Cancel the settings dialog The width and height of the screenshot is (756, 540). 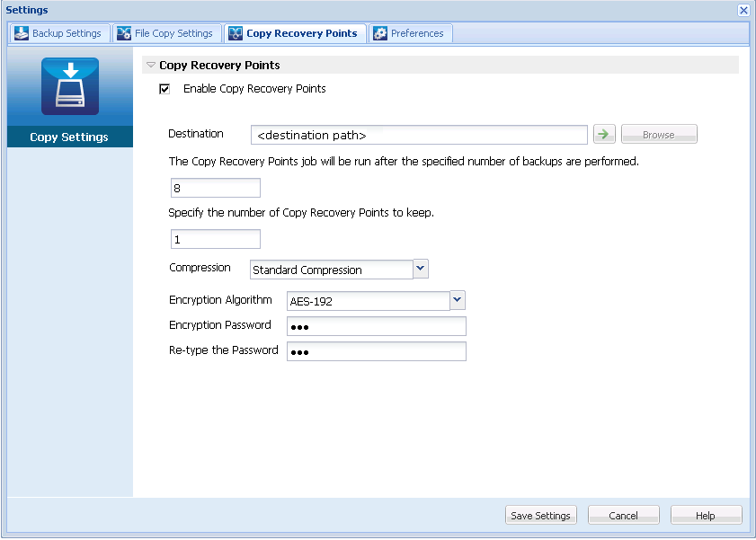(623, 515)
